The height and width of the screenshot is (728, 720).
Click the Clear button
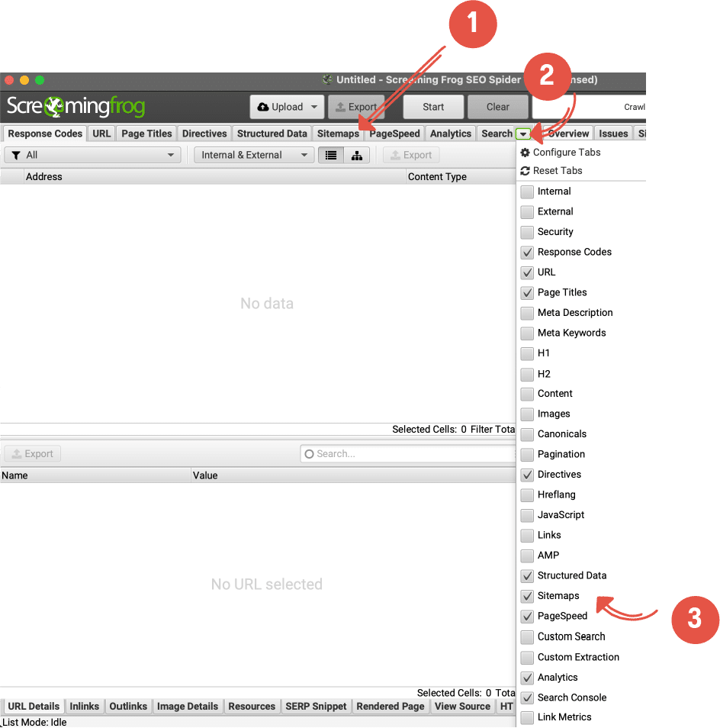click(x=498, y=107)
